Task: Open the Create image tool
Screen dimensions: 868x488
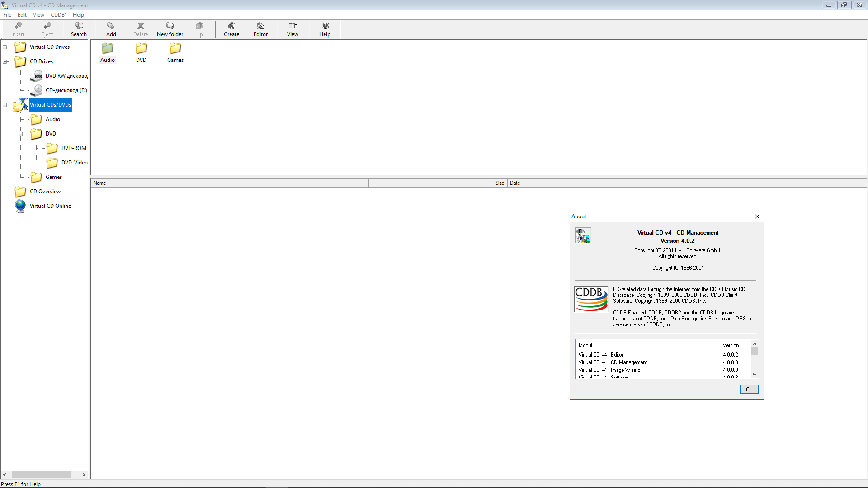Action: (x=231, y=29)
